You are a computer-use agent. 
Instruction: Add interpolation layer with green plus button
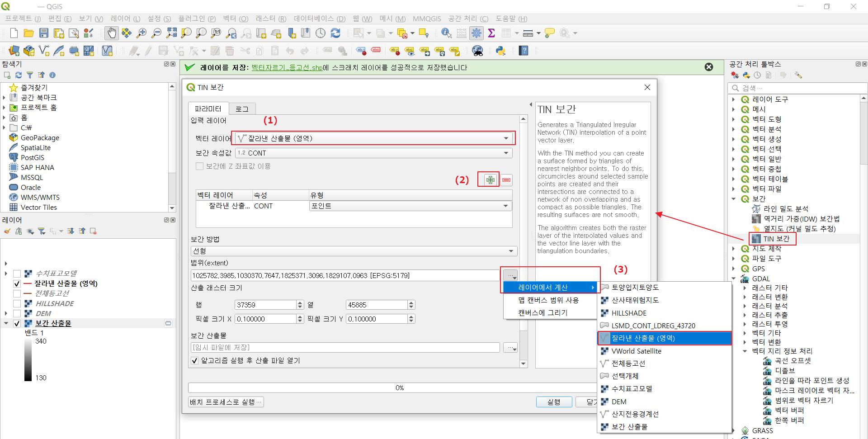(x=490, y=180)
